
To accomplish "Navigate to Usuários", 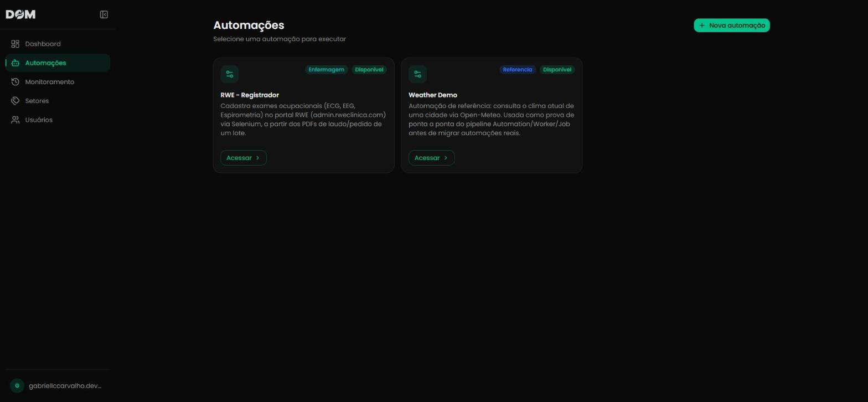I will coord(58,120).
